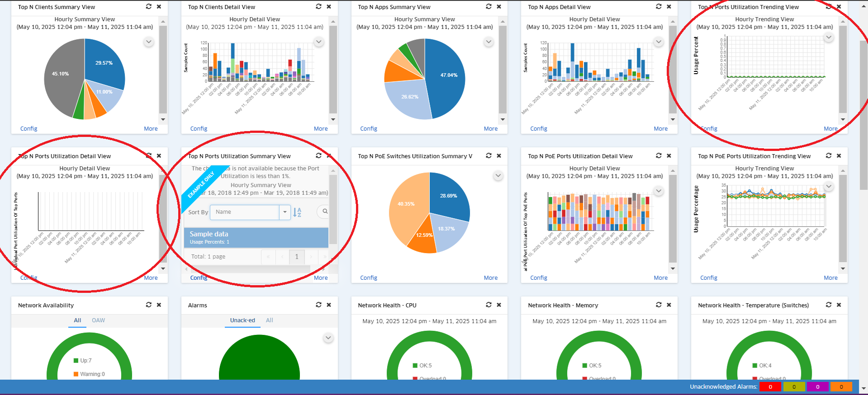Expand chevron in Top N Apps Summary chart

pos(489,42)
